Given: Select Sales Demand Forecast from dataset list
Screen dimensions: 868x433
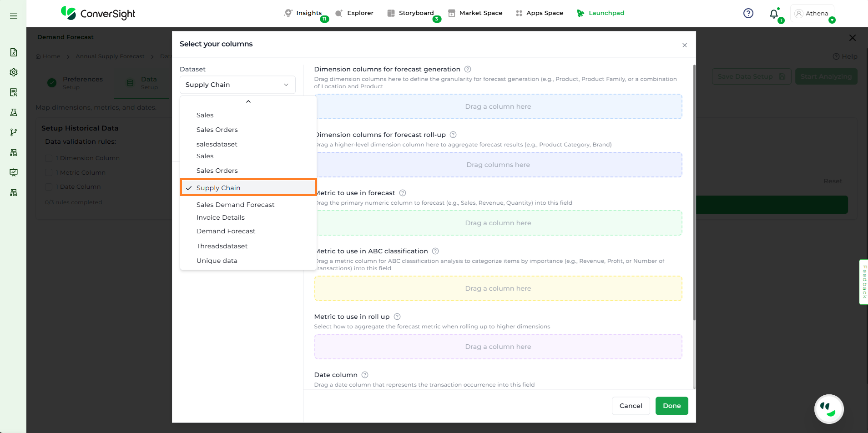Looking at the screenshot, I should coord(235,205).
